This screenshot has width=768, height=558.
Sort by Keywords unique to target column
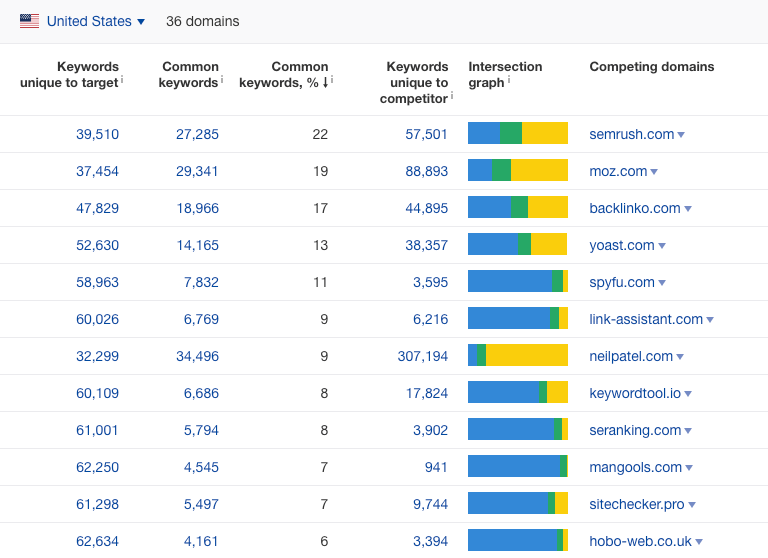click(70, 74)
